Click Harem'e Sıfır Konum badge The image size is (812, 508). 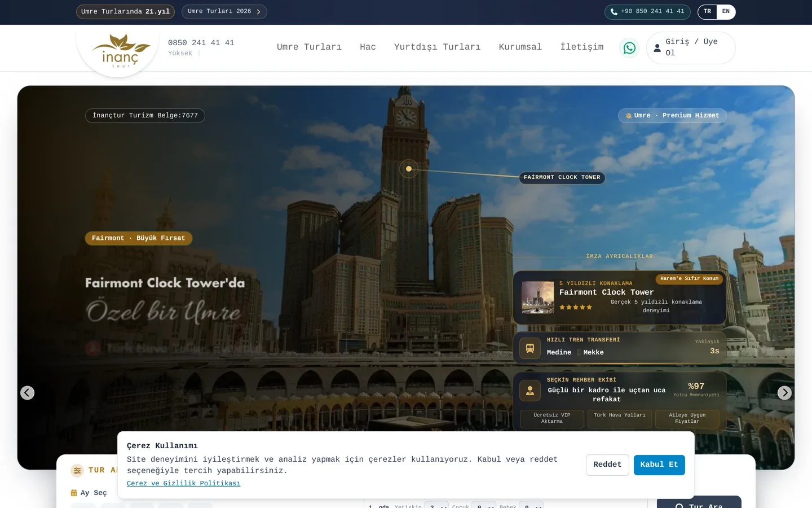689,279
